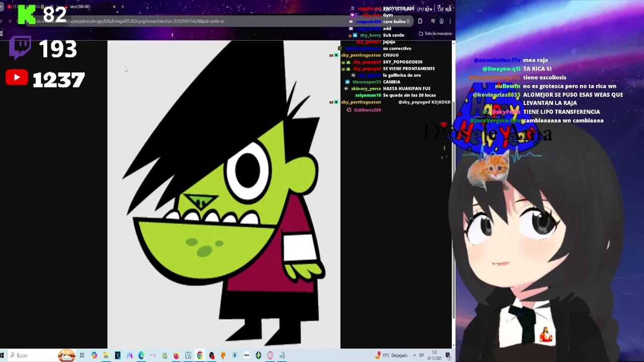The height and width of the screenshot is (362, 644).
Task: Open the Todos los marcadores folder
Action: [436, 34]
